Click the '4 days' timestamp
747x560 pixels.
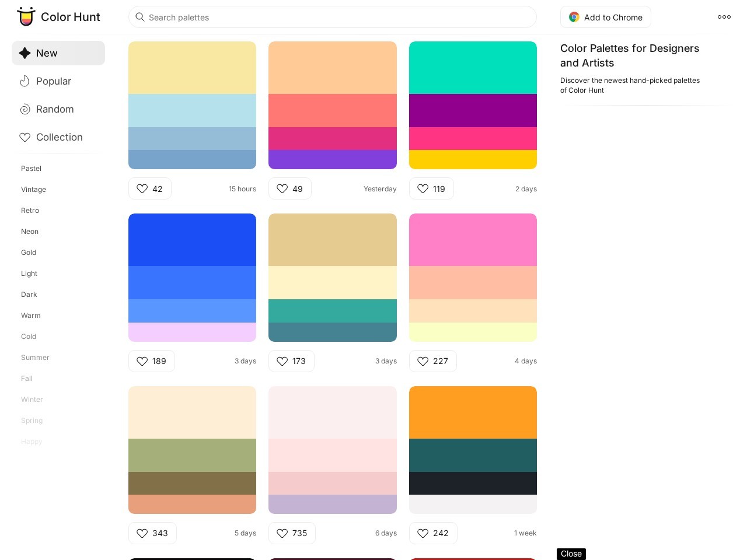[526, 361]
